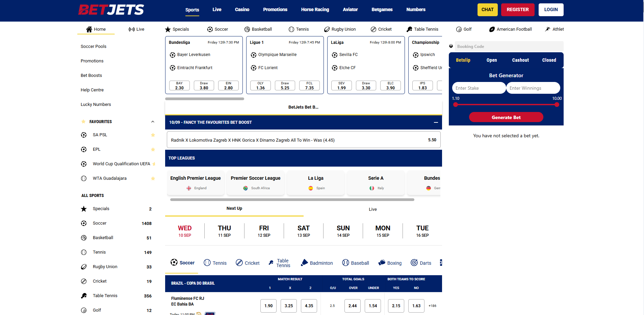Select the Tennis sport icon
The image size is (644, 315).
(290, 29)
